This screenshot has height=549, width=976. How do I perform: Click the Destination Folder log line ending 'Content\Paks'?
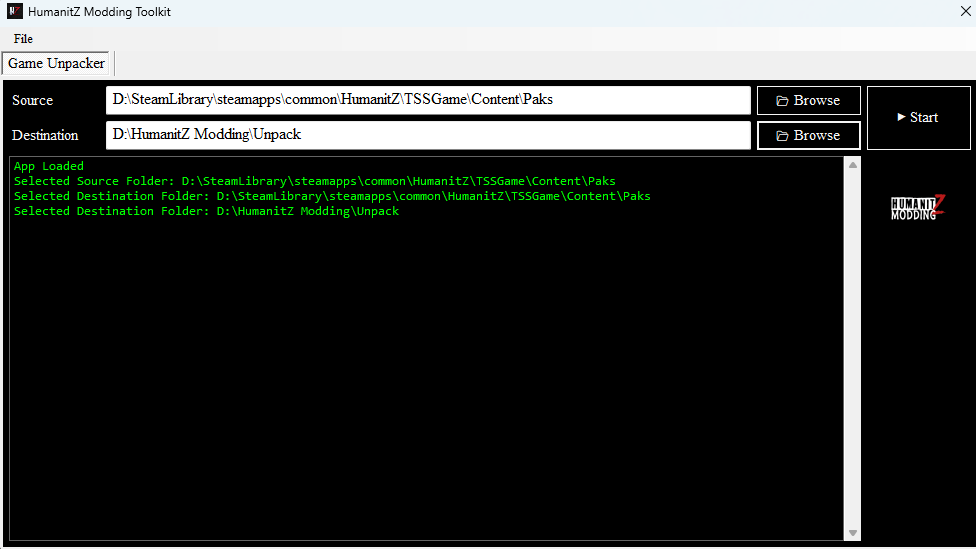(x=332, y=196)
